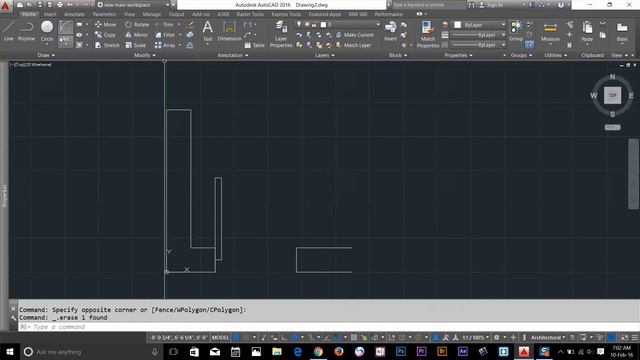The width and height of the screenshot is (640, 360).
Task: Expand the Modify panel
Action: (x=144, y=55)
